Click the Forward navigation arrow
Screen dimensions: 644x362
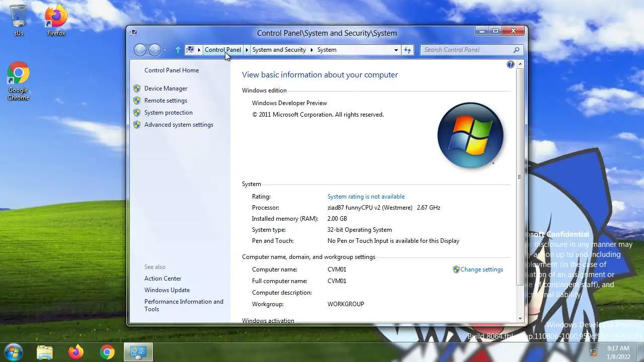(x=154, y=50)
